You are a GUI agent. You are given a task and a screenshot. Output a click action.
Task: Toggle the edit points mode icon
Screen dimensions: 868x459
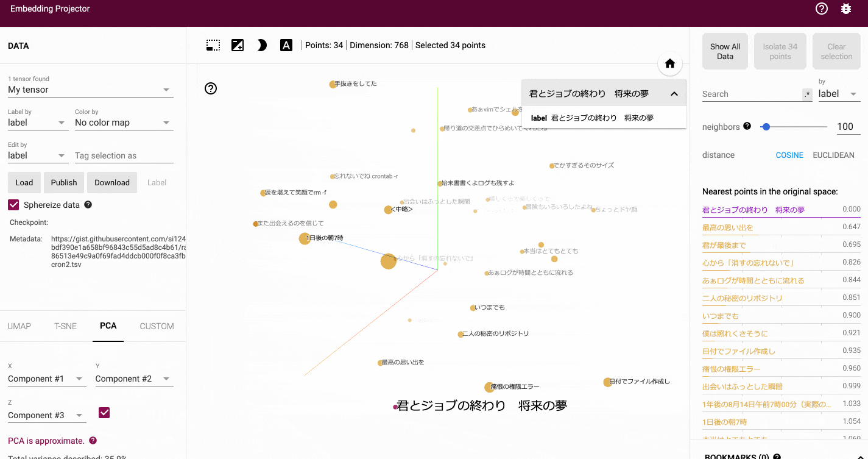237,44
